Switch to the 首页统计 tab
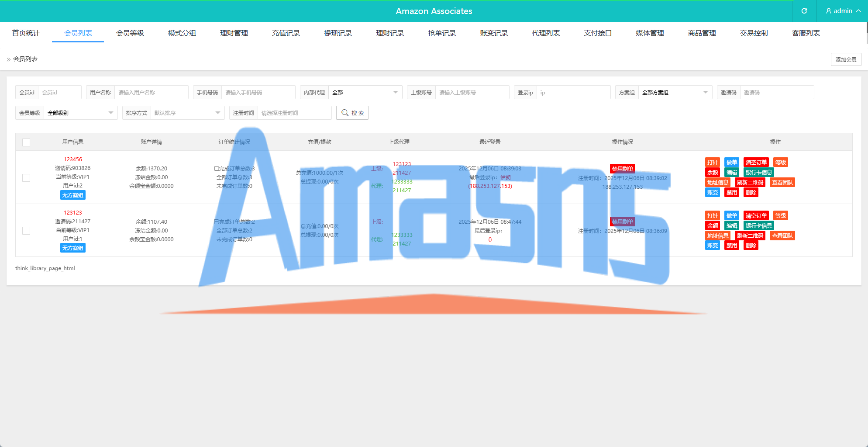The width and height of the screenshot is (868, 447). point(26,33)
